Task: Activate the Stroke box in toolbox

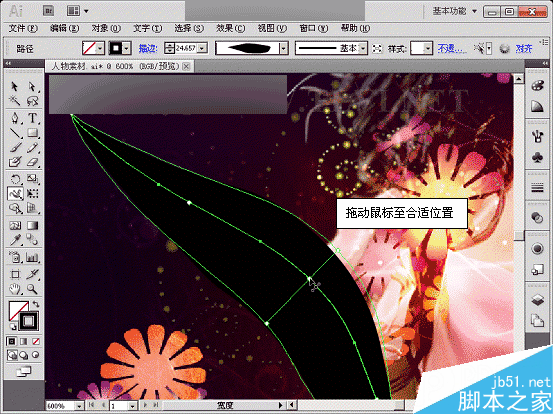Action: point(29,321)
